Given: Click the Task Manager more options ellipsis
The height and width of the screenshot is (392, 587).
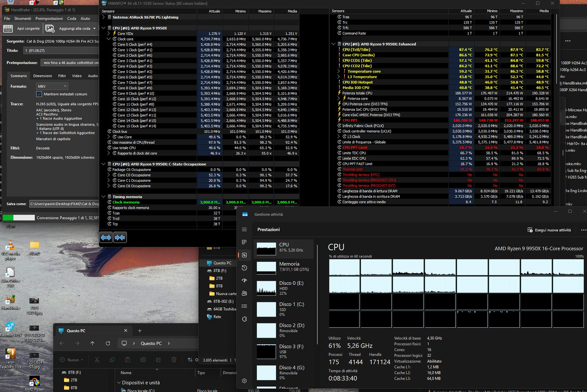Looking at the screenshot, I should (x=583, y=230).
